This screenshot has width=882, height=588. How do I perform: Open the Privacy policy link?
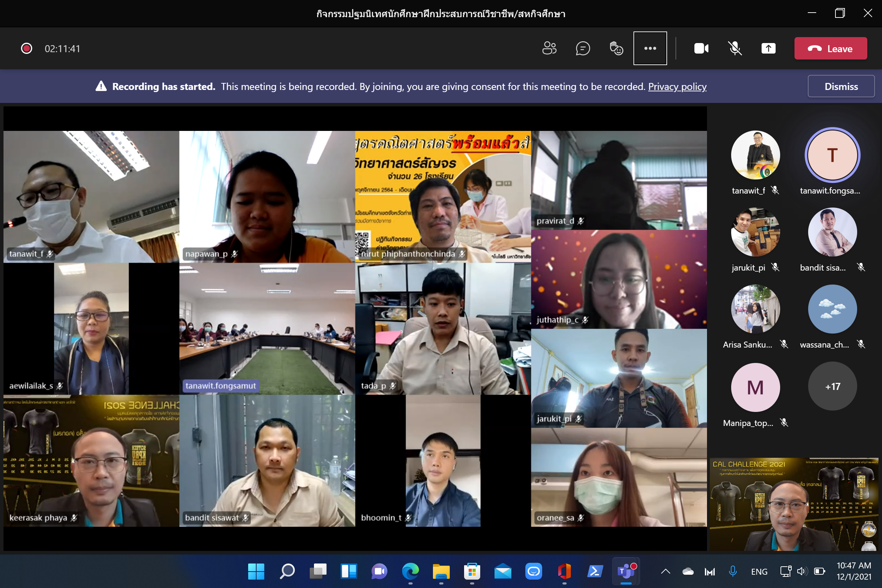click(x=677, y=87)
